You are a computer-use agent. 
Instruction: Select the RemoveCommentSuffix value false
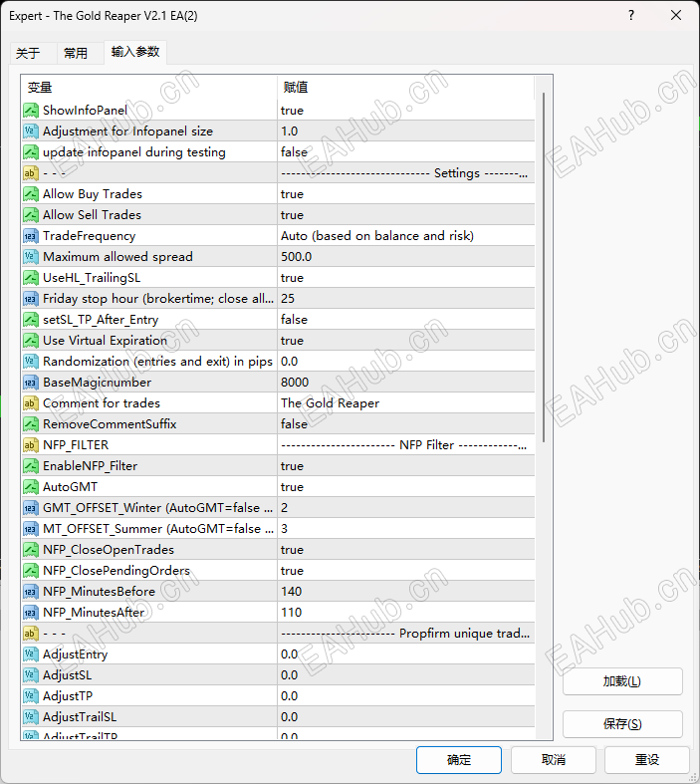[405, 424]
